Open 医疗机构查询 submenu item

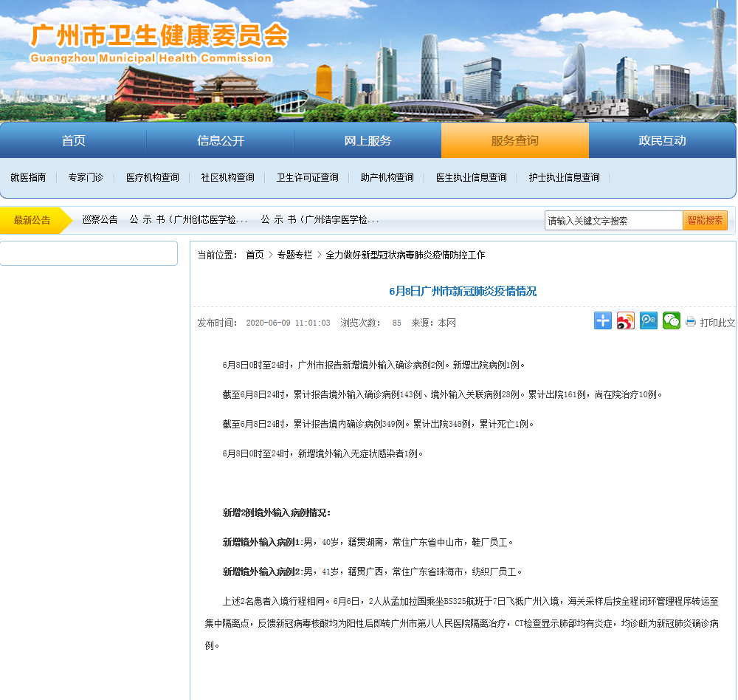[x=153, y=178]
